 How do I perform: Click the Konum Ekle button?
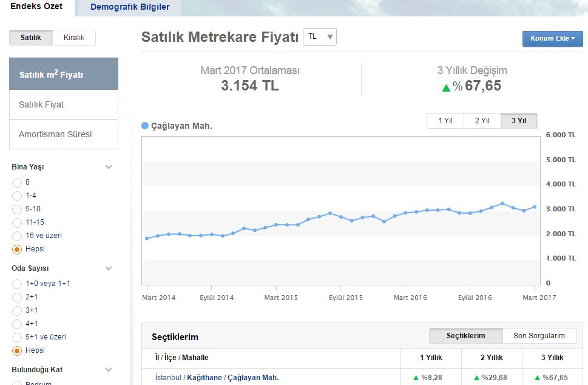tap(552, 39)
